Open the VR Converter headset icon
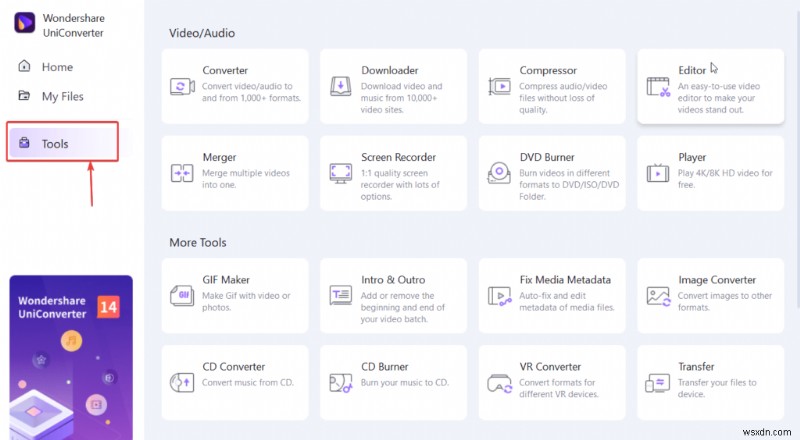Screen dimensions: 800x440 [x=498, y=382]
